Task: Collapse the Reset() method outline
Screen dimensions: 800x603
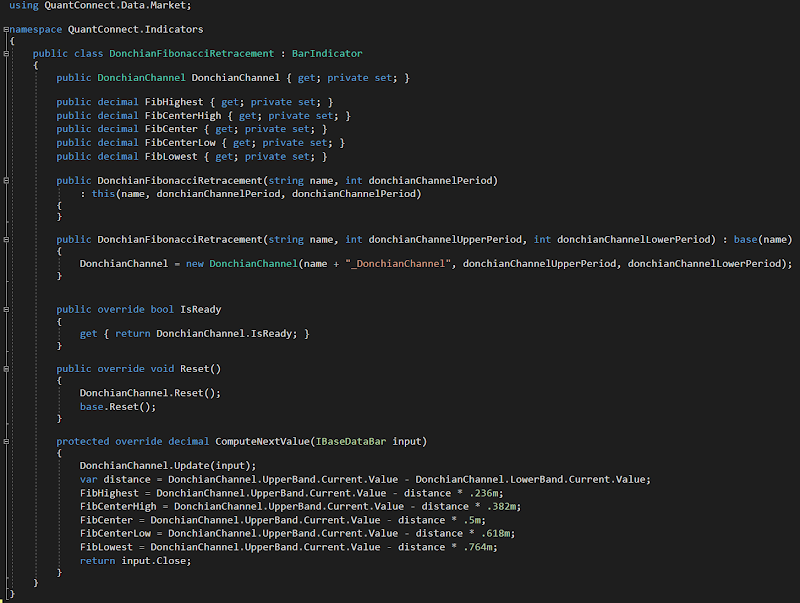Action: (6, 369)
